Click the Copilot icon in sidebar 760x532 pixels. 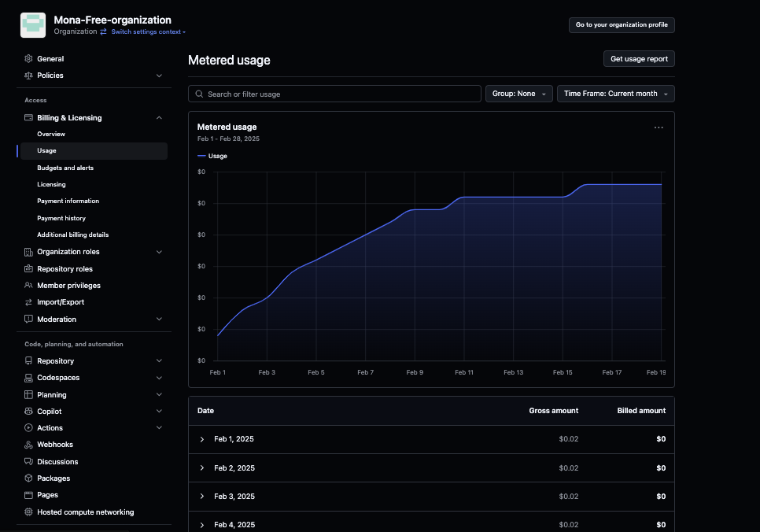point(28,412)
